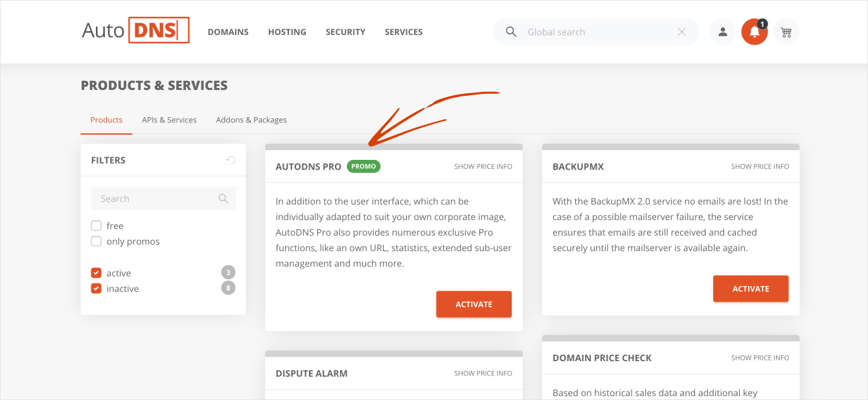Show price info for AutoDNS Pro
868x400 pixels.
coord(483,166)
